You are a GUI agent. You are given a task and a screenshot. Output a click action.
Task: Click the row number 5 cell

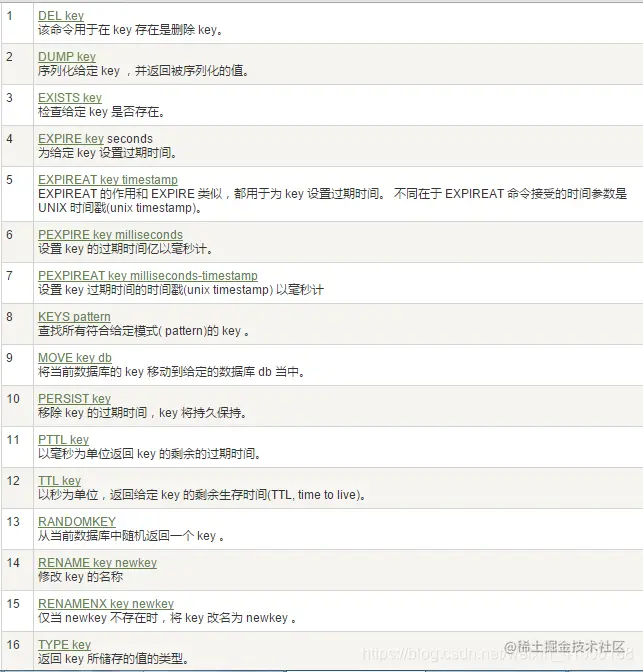pyautogui.click(x=18, y=194)
